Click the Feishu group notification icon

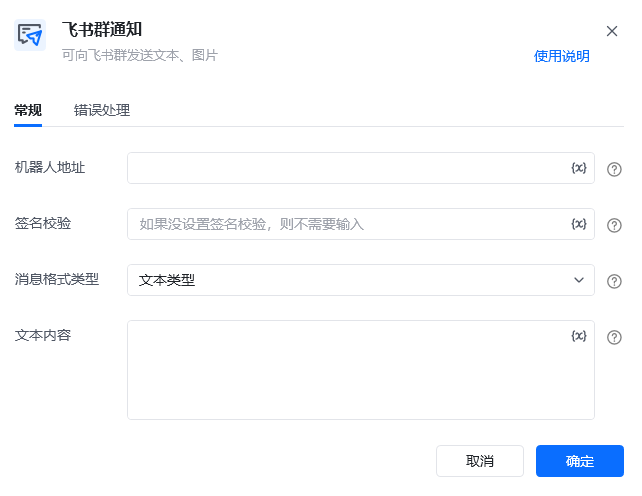coord(30,35)
